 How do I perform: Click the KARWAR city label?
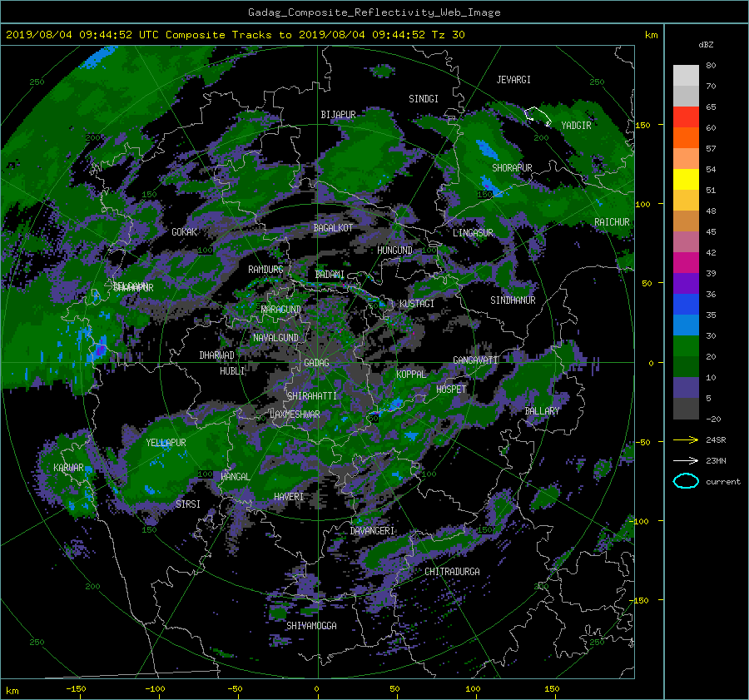pos(68,468)
